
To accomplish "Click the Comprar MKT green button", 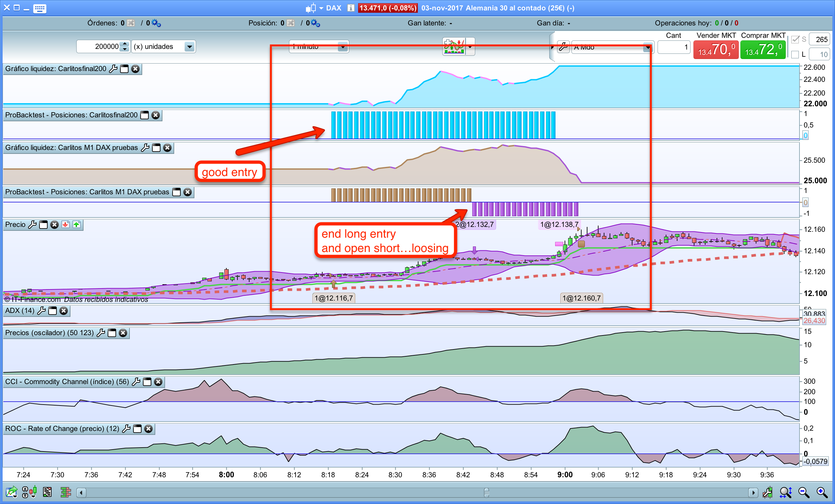I will (x=763, y=50).
